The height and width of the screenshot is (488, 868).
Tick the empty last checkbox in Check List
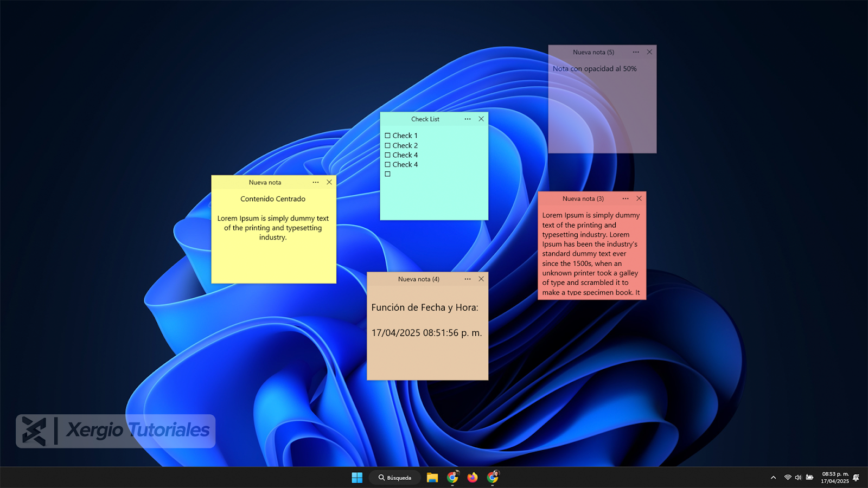388,174
